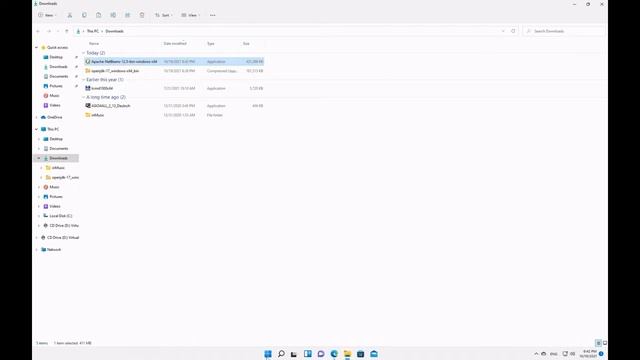The image size is (640, 360).
Task: Expand the OneDrive tree node
Action: click(x=36, y=117)
